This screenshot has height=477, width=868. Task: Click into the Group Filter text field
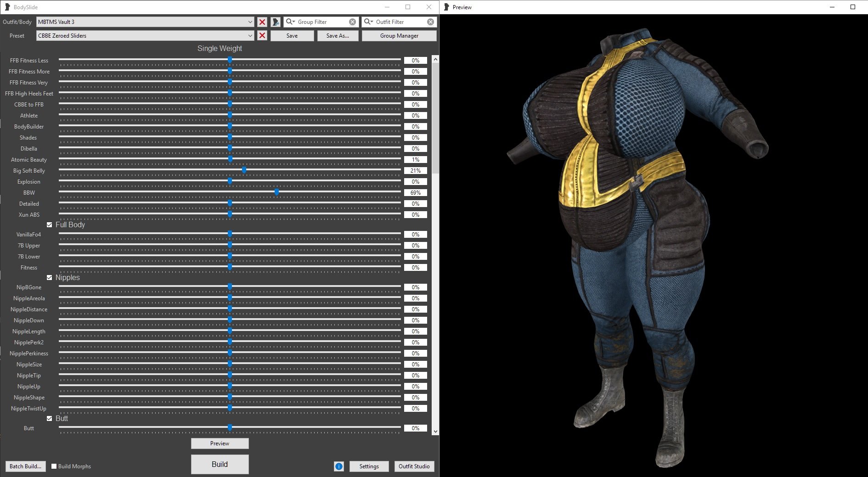pyautogui.click(x=321, y=22)
